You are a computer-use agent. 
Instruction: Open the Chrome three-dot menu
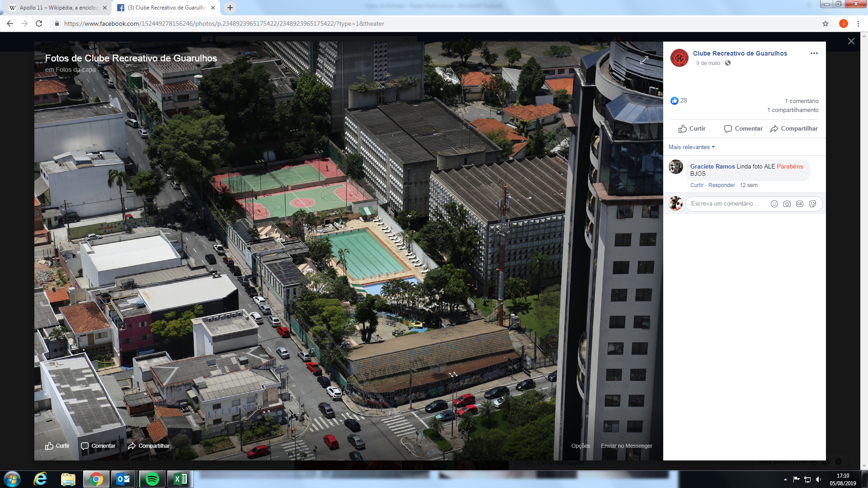pos(858,23)
